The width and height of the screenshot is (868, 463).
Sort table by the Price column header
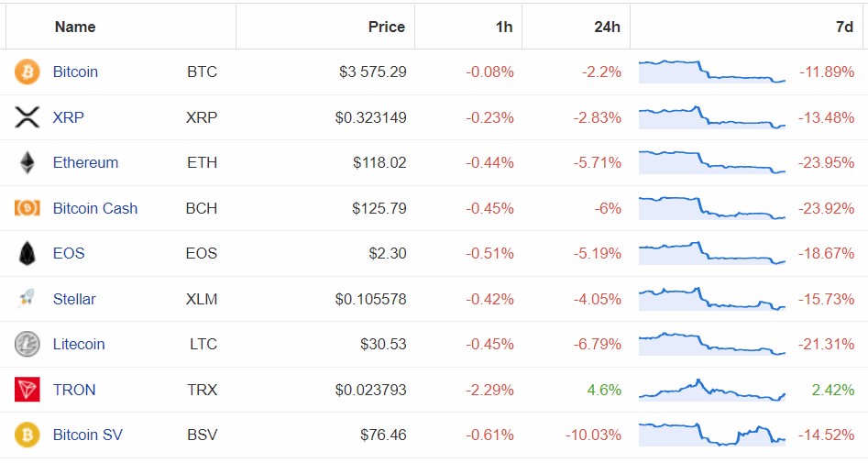pos(386,27)
